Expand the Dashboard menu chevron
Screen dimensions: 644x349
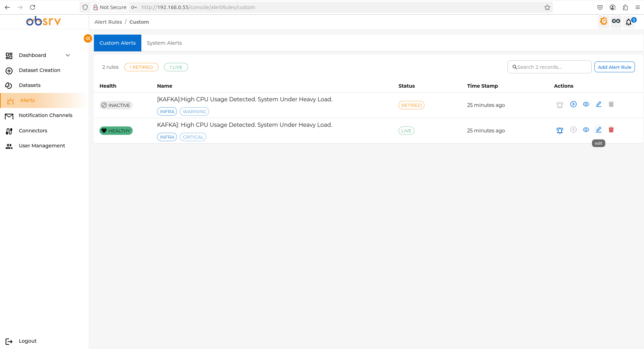68,55
